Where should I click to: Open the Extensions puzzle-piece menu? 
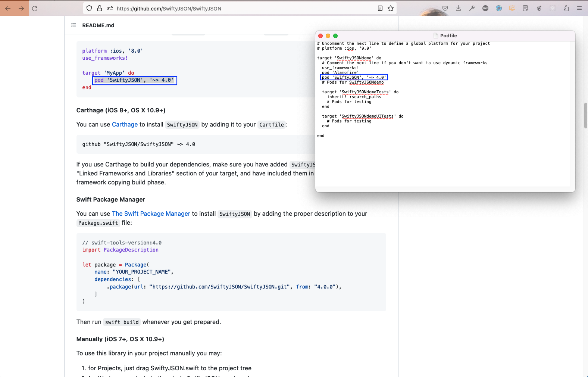[x=566, y=8]
